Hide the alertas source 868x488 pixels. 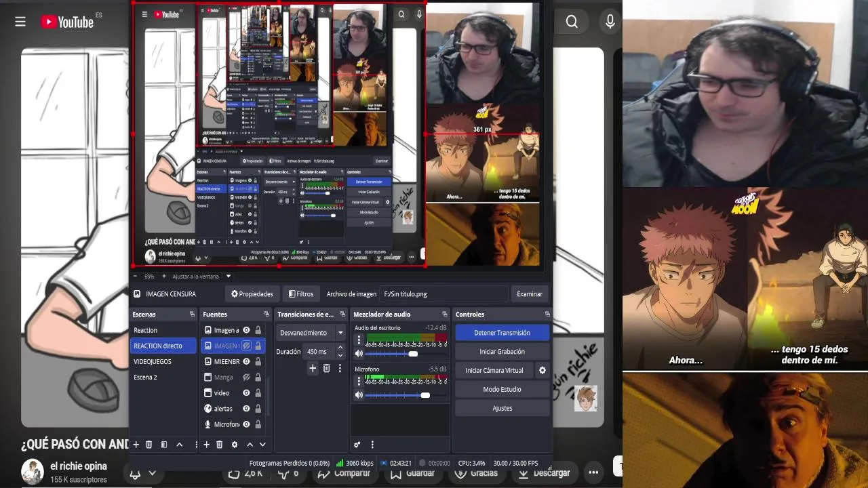point(246,409)
